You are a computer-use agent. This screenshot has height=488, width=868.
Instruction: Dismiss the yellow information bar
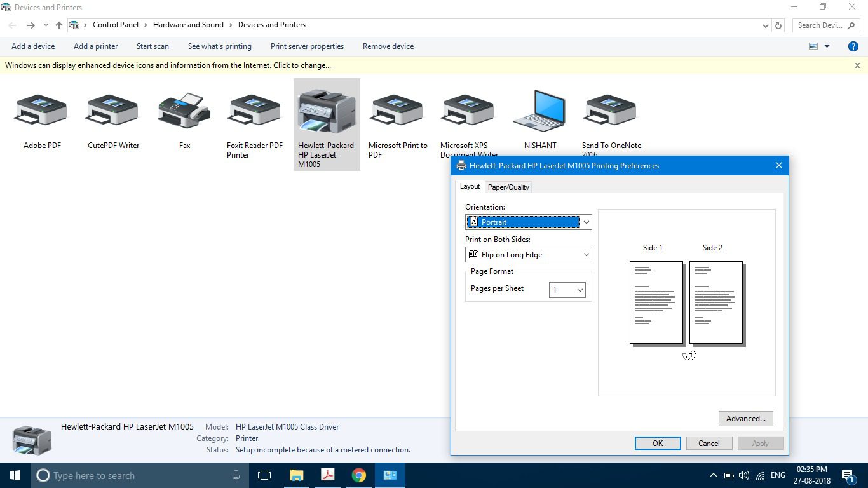tap(857, 65)
